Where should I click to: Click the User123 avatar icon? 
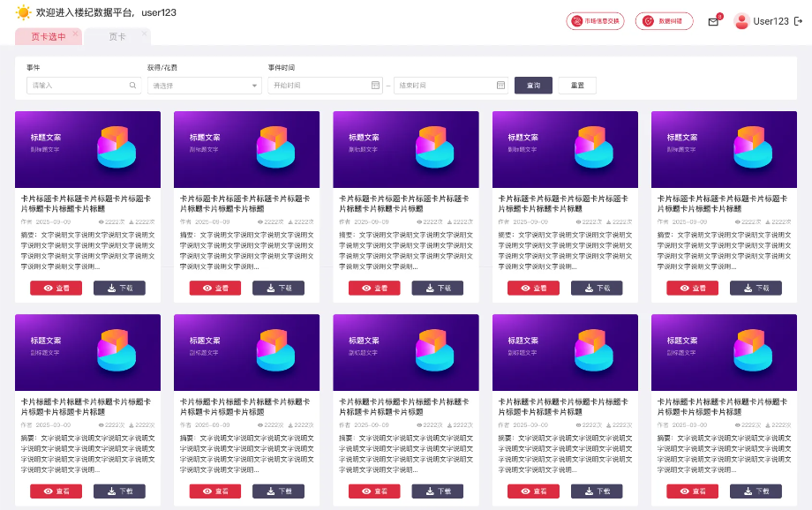coord(741,20)
